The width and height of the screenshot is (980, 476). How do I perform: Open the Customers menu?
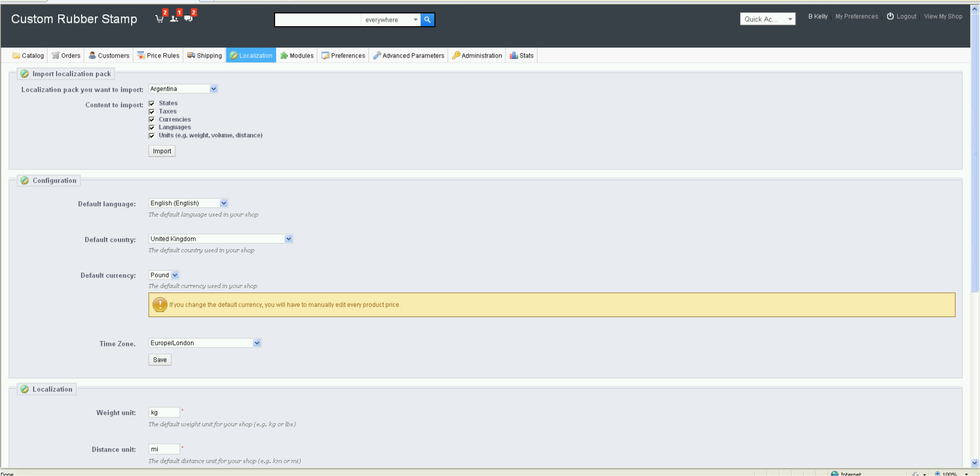pyautogui.click(x=109, y=55)
